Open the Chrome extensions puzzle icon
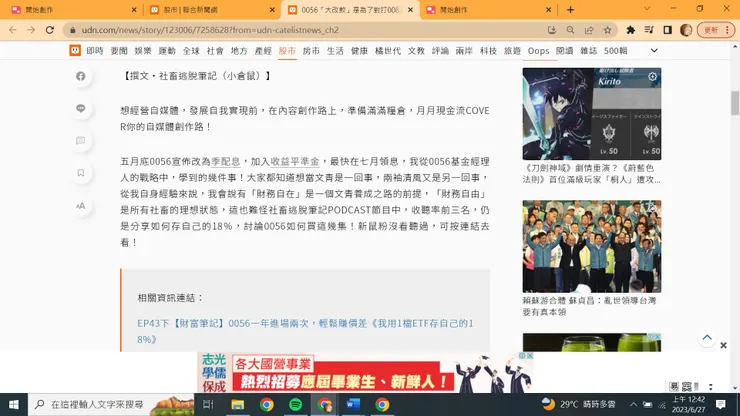Viewport: 740px width, 416px height. (x=631, y=30)
